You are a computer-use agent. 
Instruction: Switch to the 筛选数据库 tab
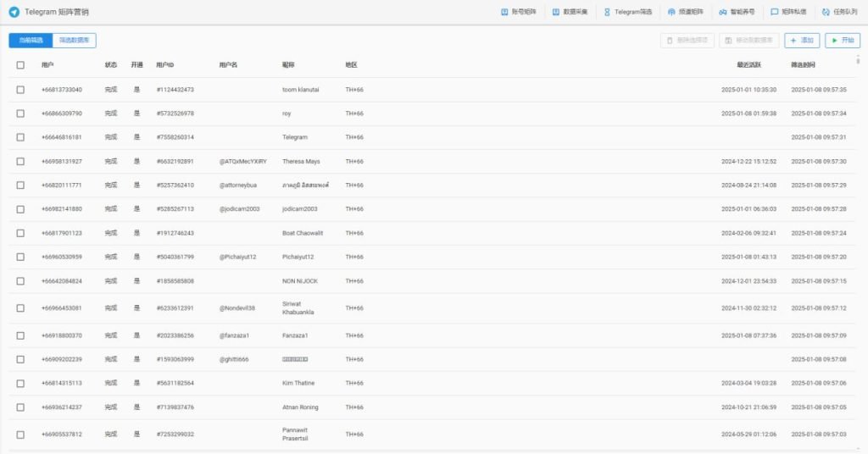(x=75, y=41)
